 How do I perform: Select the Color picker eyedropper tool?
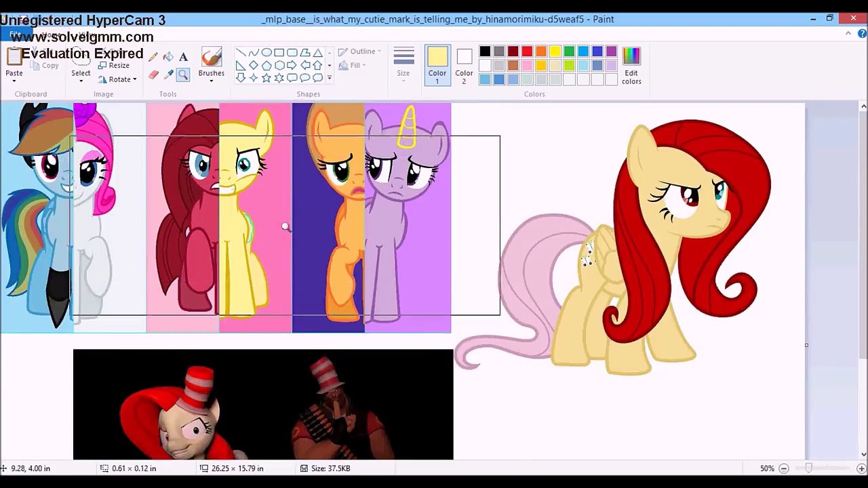[167, 75]
